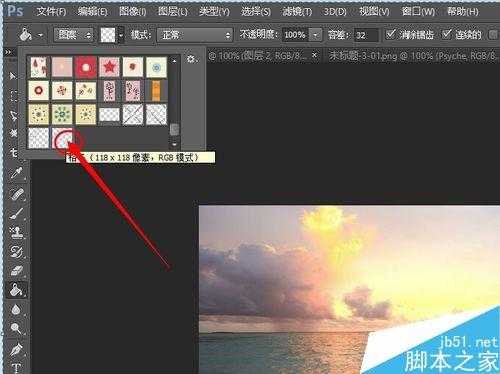Select the Move tool
This screenshot has width=500, height=374.
13,76
